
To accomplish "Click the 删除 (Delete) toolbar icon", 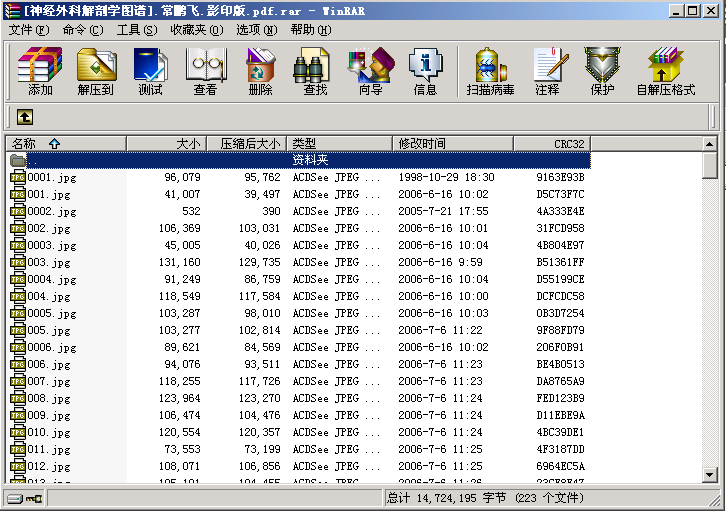I will [x=260, y=71].
